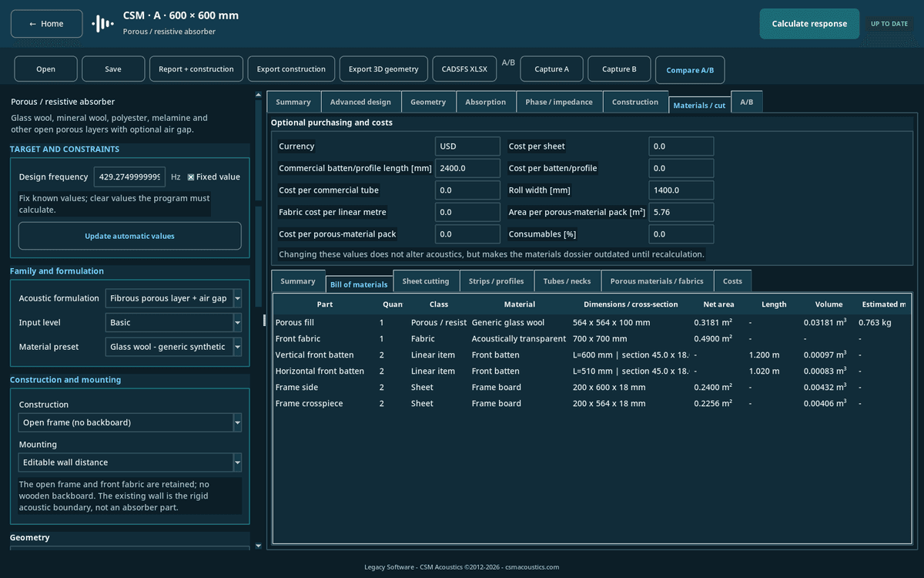Image resolution: width=924 pixels, height=578 pixels.
Task: Open the Material preset dropdown
Action: pyautogui.click(x=173, y=347)
